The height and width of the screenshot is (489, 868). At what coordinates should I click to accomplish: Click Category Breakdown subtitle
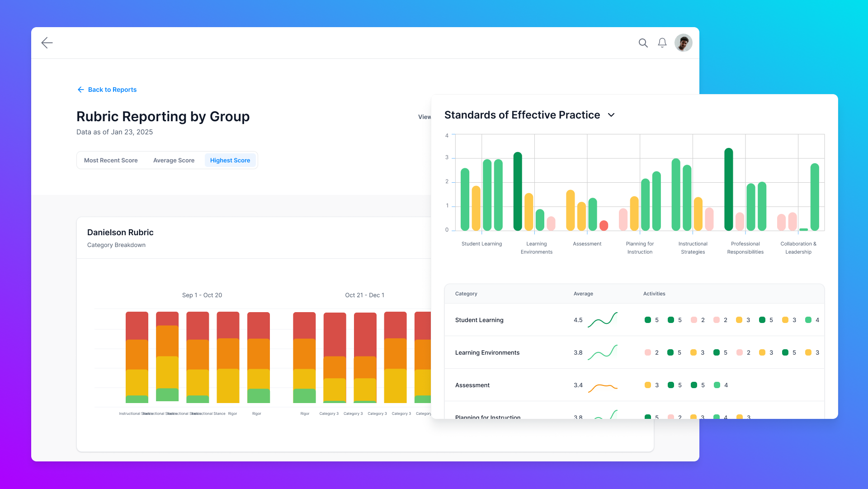pyautogui.click(x=116, y=245)
